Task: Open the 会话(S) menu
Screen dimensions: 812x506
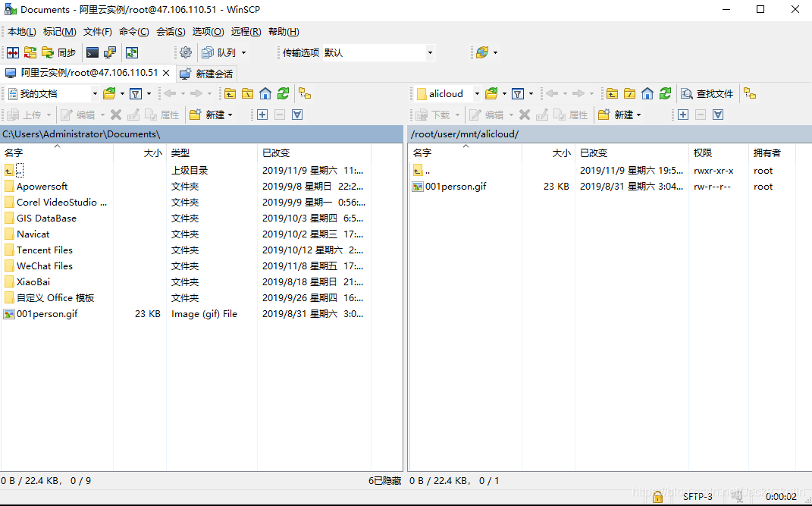Action: click(170, 31)
